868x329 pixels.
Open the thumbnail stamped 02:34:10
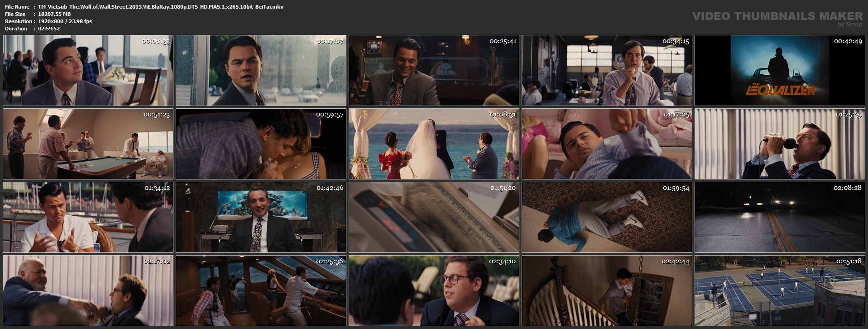tap(434, 291)
